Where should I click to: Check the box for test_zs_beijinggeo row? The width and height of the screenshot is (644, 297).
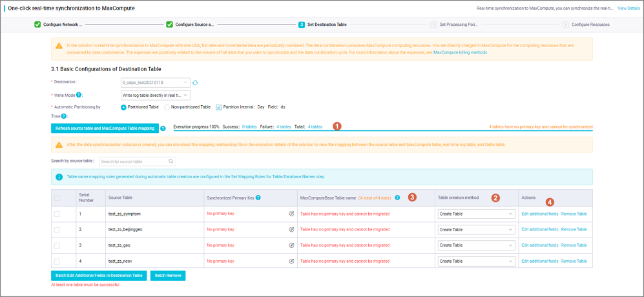point(57,230)
